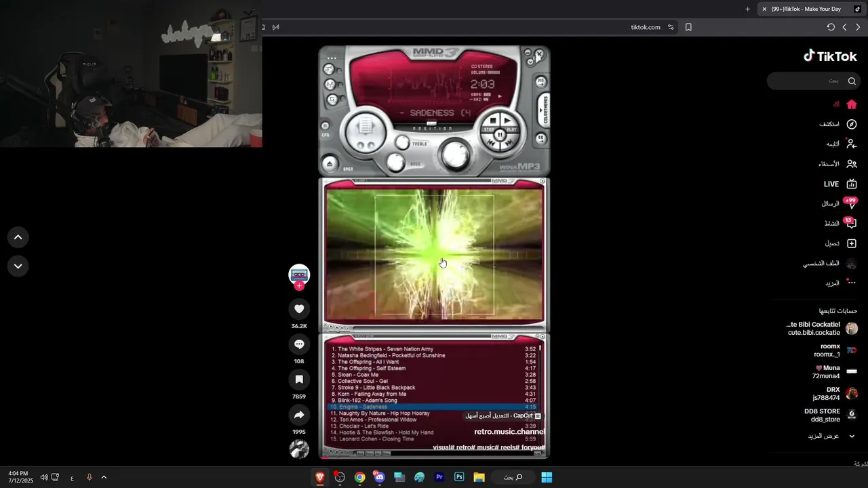Show hidden tray icons chevron
Screen dimensions: 868x488
(104, 477)
